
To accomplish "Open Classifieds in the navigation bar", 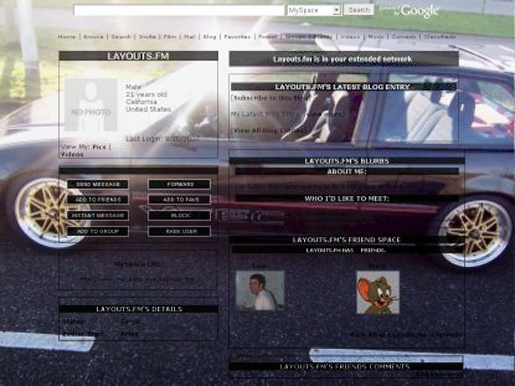I will pyautogui.click(x=440, y=37).
